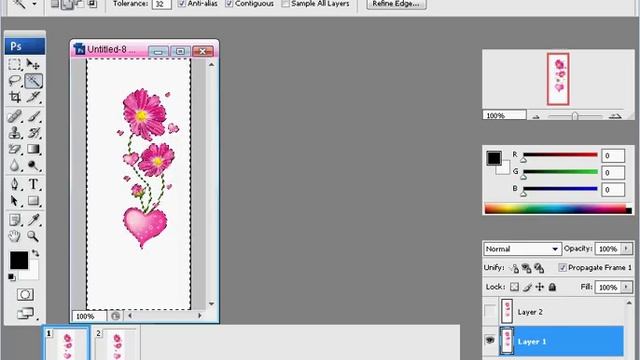Select animation frame 2 thumbnail
Viewport: 640px width, 360px height.
tap(116, 344)
